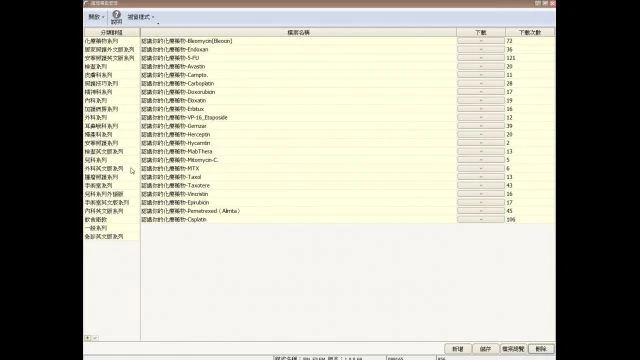The image size is (640, 360).
Task: Select the file name ending in Vincristin
Action: (175, 194)
